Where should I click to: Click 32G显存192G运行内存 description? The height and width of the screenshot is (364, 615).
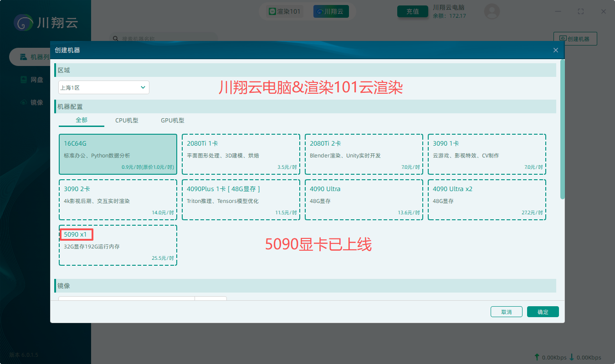92,247
